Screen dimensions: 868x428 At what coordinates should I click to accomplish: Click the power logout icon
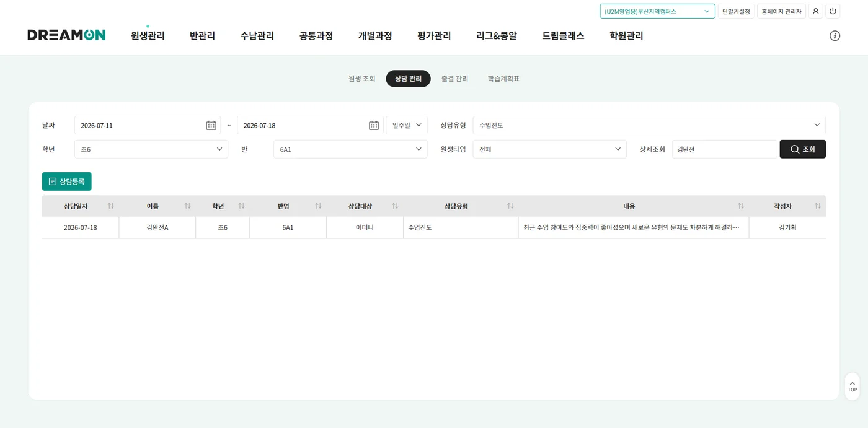[833, 11]
